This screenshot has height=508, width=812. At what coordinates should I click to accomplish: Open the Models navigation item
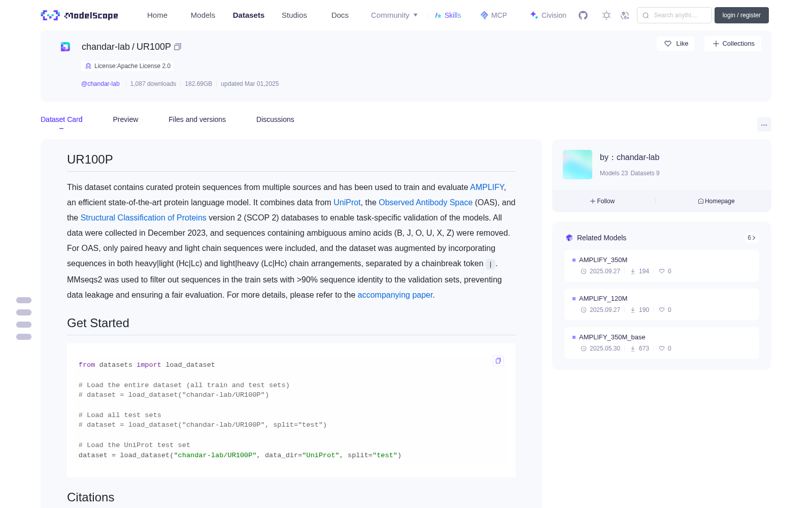(x=203, y=15)
